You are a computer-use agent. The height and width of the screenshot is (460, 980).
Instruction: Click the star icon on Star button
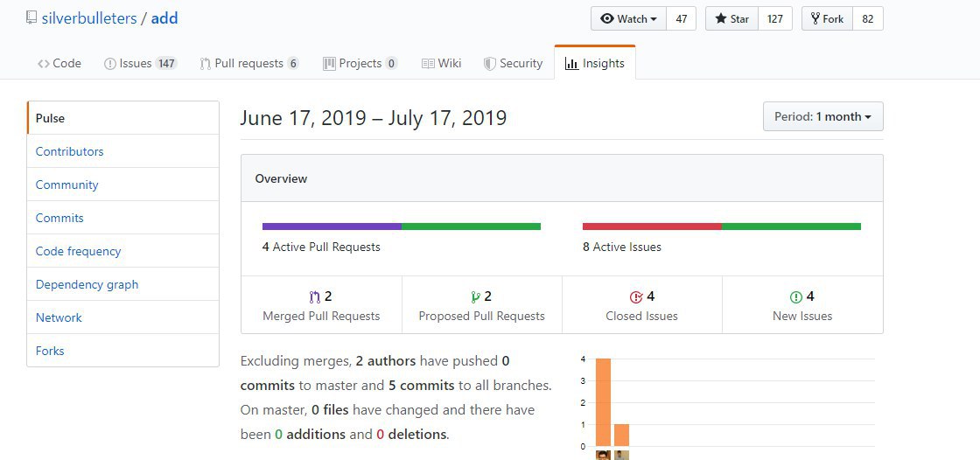tap(721, 18)
